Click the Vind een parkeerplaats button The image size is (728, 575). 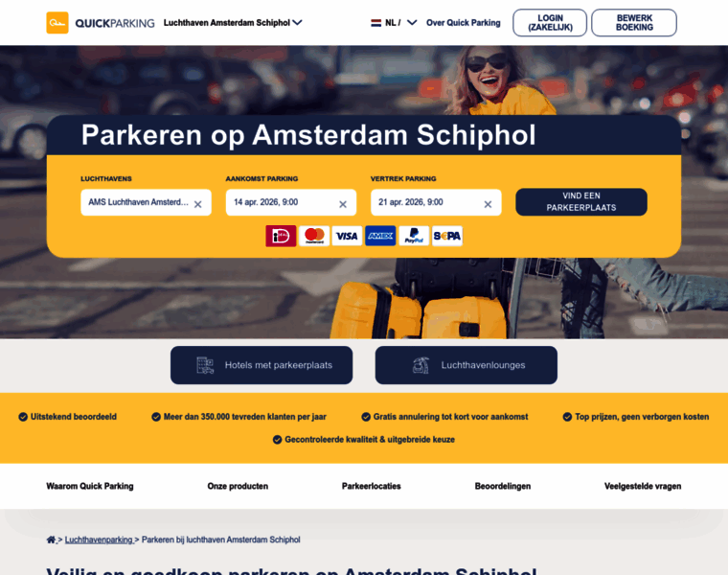pyautogui.click(x=581, y=202)
